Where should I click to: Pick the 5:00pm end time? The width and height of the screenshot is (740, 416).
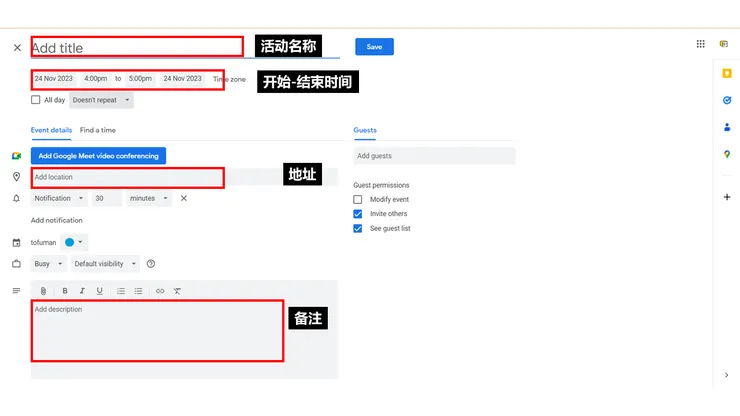[x=140, y=79]
